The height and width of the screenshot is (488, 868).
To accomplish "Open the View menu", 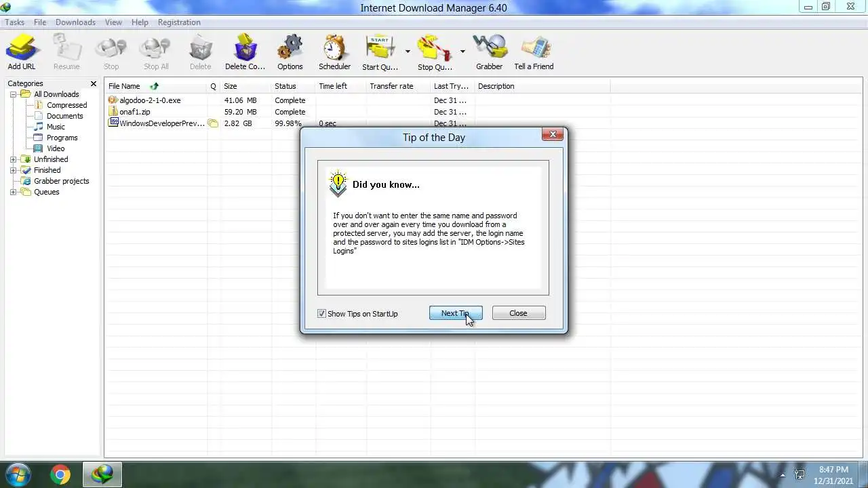I will [113, 22].
